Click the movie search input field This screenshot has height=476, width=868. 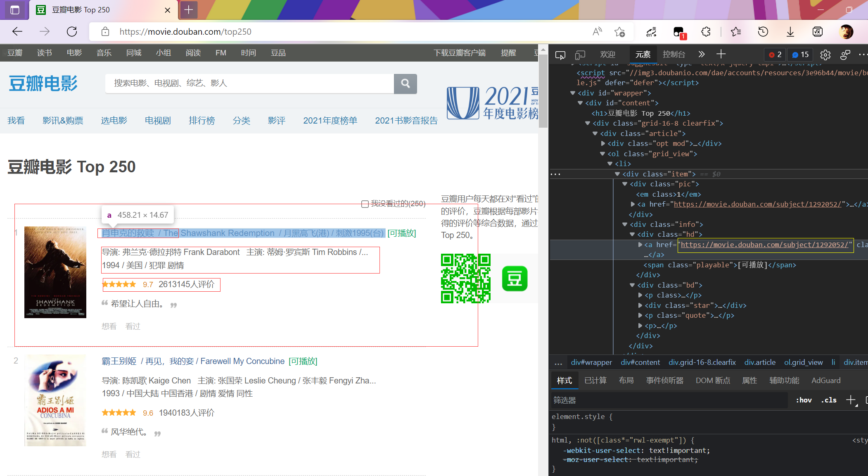tap(249, 83)
